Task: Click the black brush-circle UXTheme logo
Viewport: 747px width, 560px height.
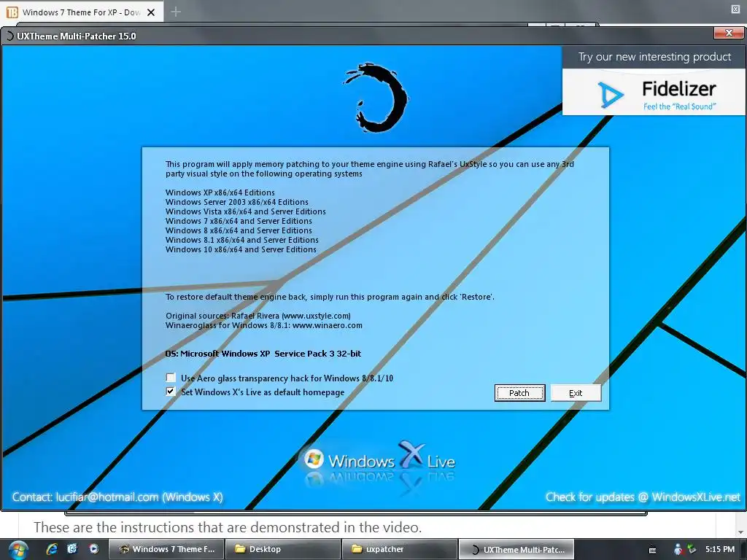Action: [376, 97]
